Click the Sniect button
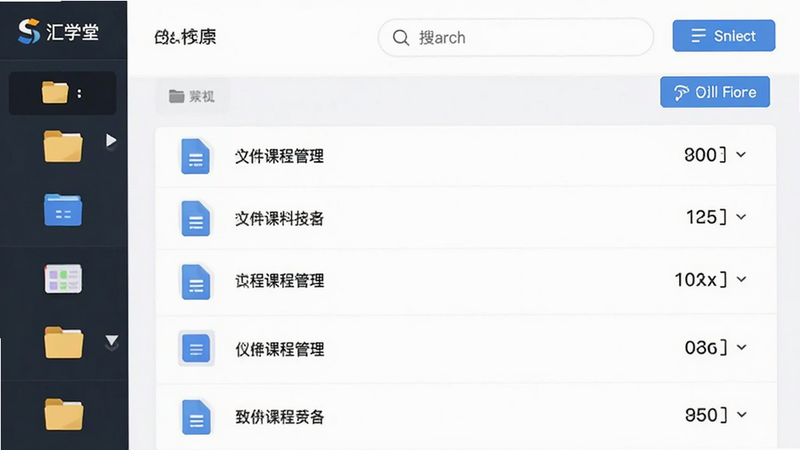The image size is (800, 450). point(723,36)
